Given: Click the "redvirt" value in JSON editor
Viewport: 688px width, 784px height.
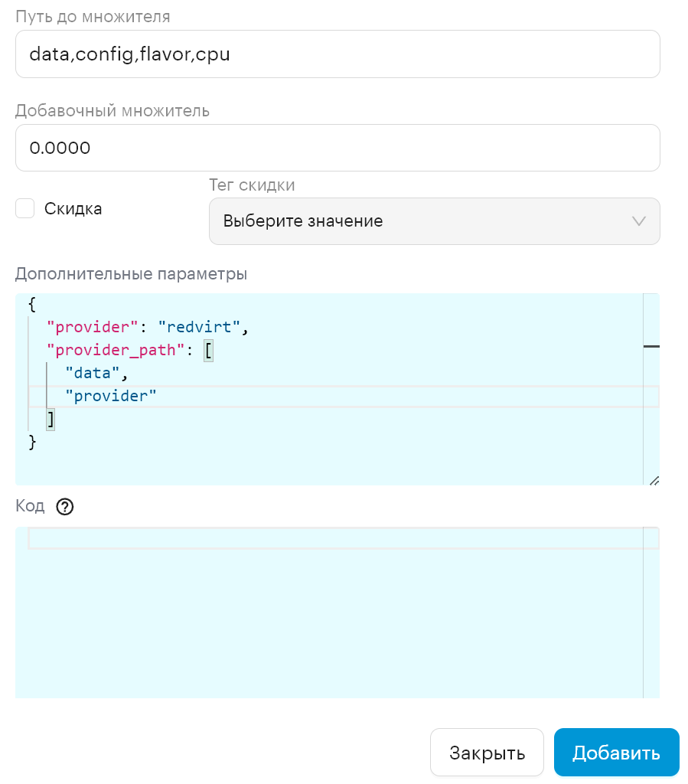Looking at the screenshot, I should tap(199, 327).
